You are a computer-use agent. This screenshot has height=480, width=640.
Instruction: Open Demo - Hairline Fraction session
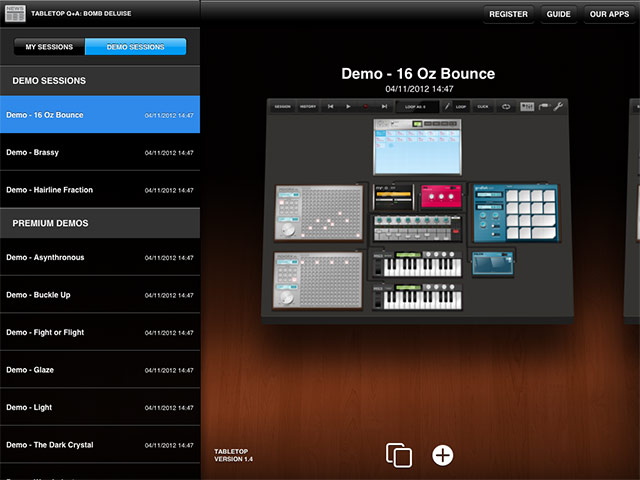[100, 190]
